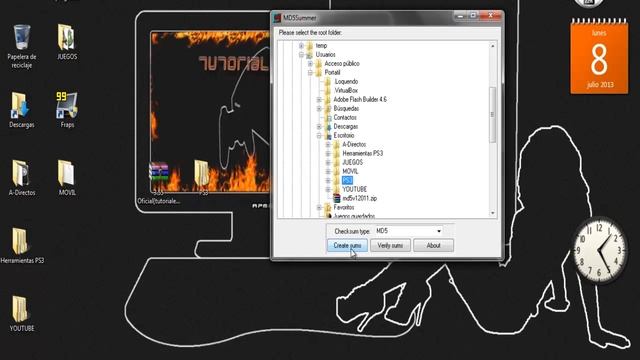Click the tree scrollbar up arrow

tap(493, 46)
